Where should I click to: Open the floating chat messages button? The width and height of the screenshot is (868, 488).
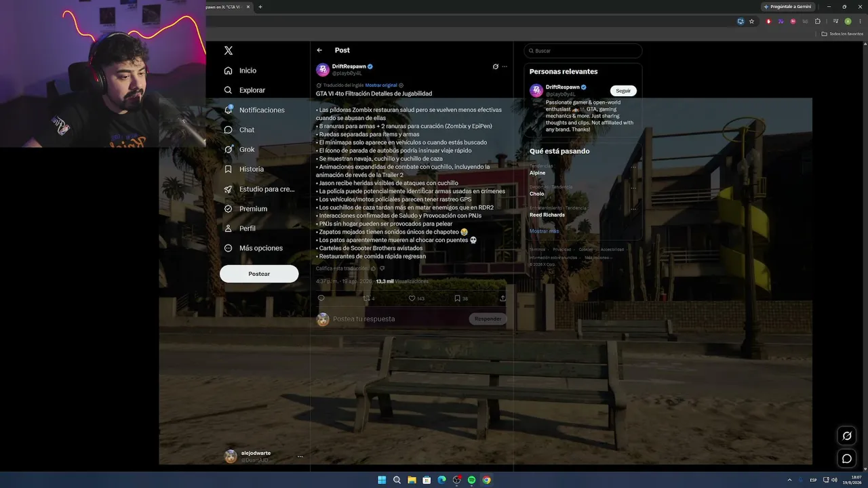pyautogui.click(x=847, y=459)
